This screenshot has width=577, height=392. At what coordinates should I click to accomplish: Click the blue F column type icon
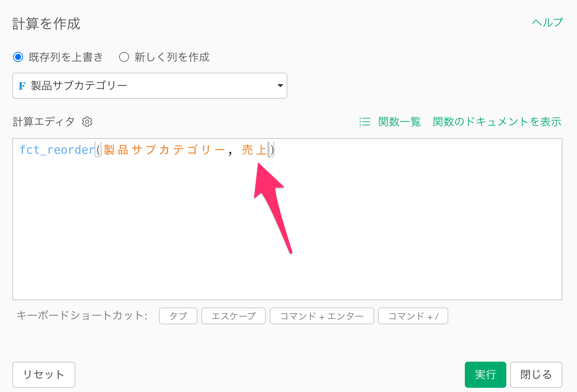[22, 86]
